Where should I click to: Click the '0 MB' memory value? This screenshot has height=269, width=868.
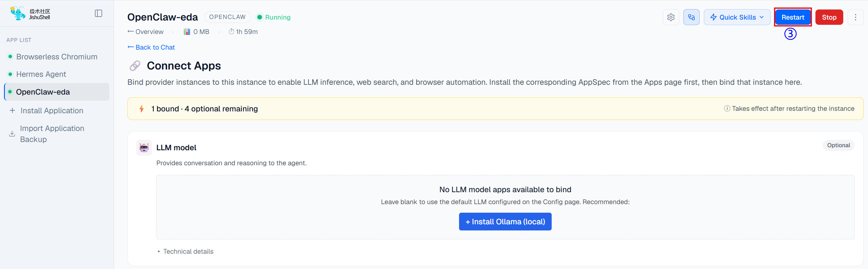coord(201,32)
